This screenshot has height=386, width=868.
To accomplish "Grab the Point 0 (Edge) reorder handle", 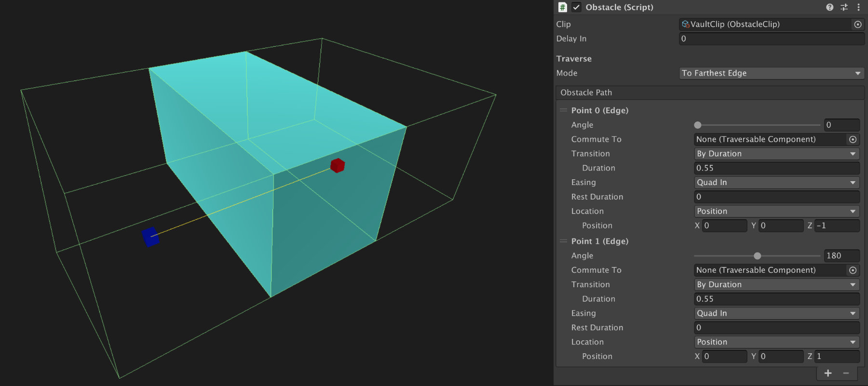I will [x=563, y=110].
